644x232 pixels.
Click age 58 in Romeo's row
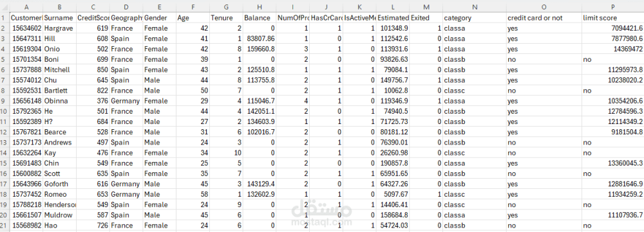(x=193, y=194)
